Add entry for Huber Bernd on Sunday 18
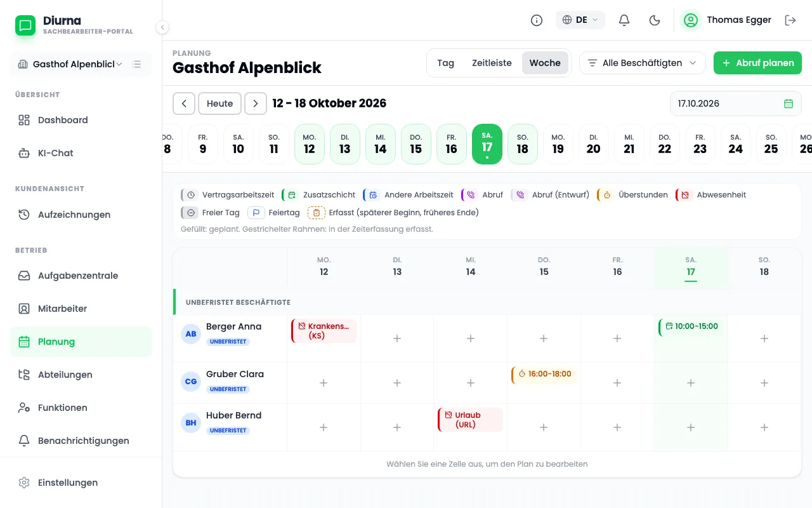 click(764, 427)
